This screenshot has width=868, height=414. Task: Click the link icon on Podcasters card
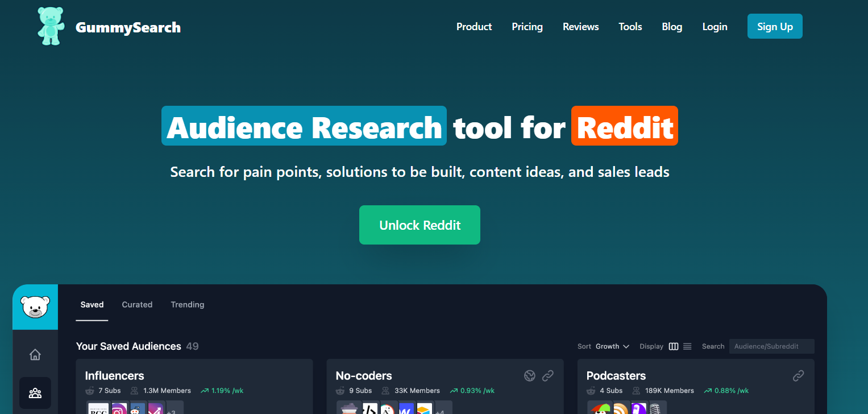coord(799,375)
